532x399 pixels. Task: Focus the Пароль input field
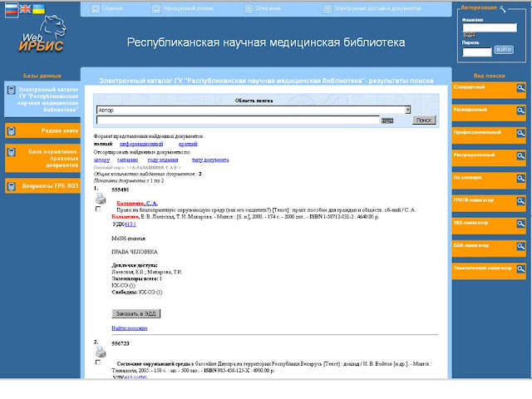pyautogui.click(x=476, y=52)
